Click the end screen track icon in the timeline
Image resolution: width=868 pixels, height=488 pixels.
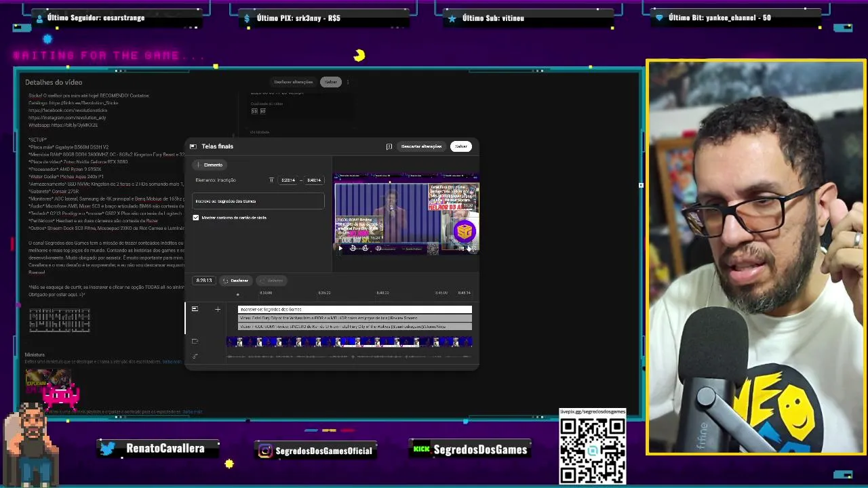tap(195, 309)
